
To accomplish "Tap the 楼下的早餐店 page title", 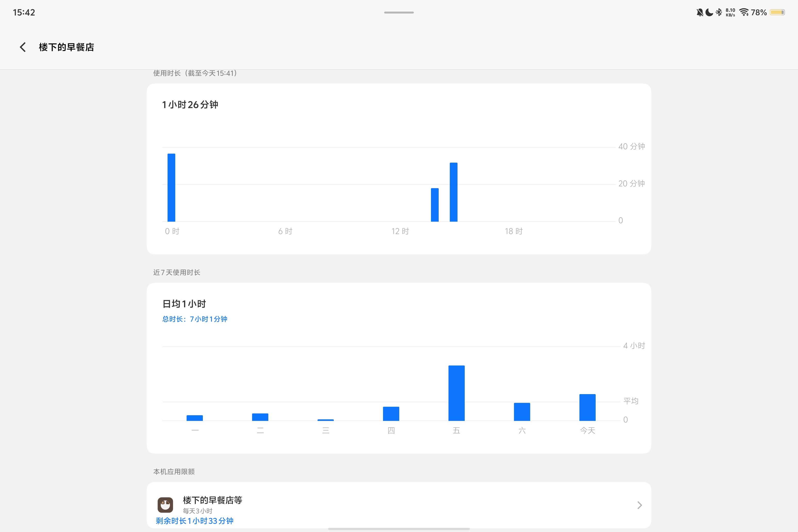I will 66,47.
